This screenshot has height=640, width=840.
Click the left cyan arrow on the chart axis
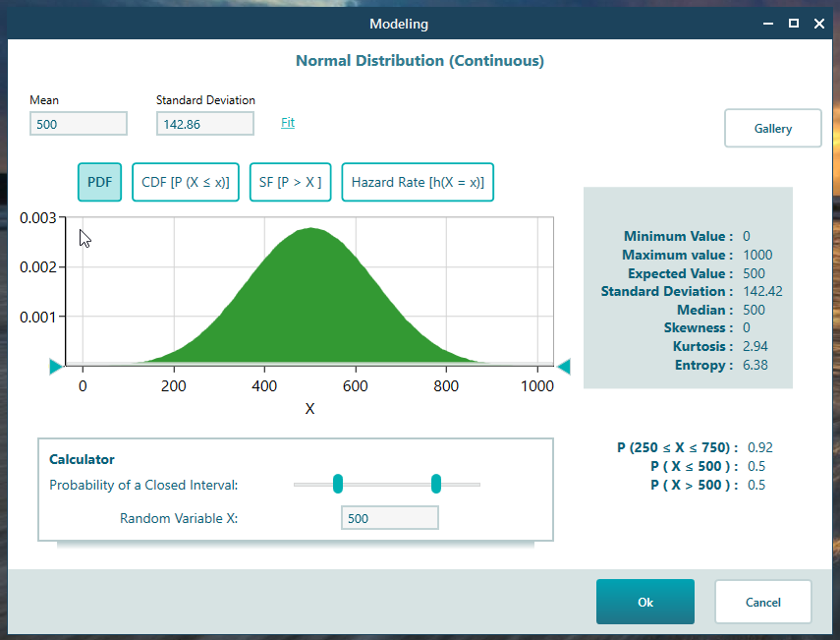point(56,366)
